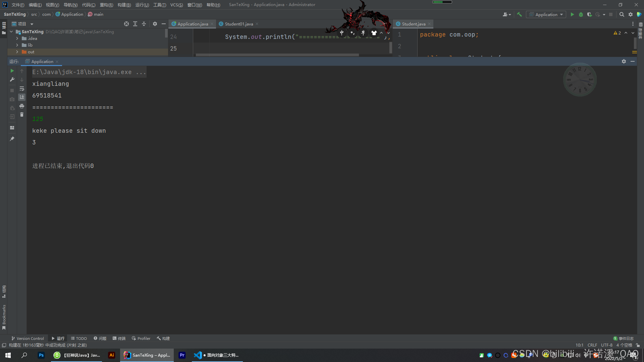Open the Profiler tool window
Screen dimensions: 644x362
pos(141,338)
